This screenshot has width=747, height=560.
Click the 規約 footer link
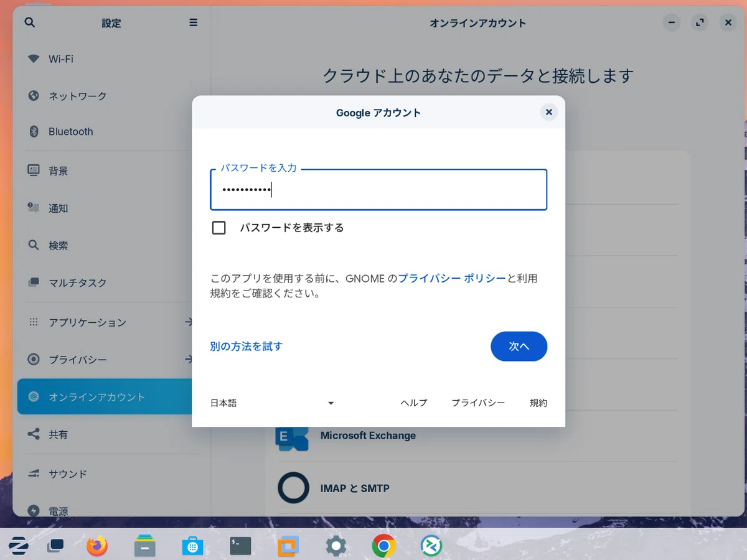click(538, 403)
